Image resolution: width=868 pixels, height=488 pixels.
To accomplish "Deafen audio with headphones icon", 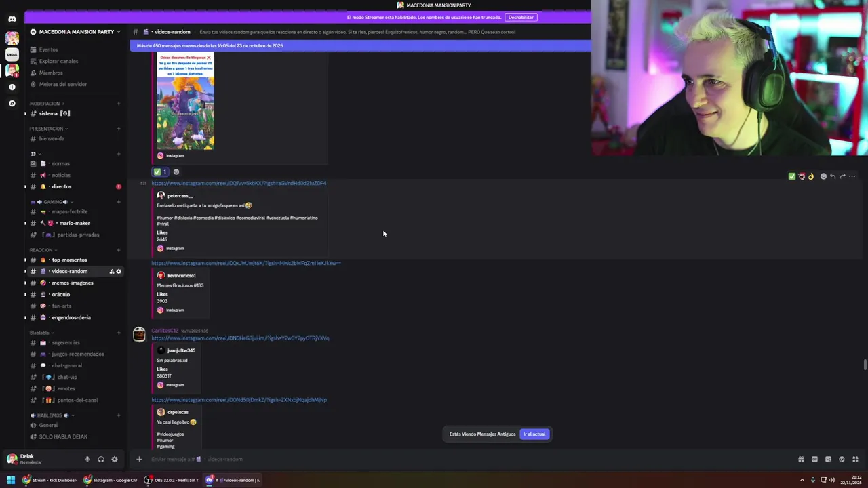I will 100,459.
